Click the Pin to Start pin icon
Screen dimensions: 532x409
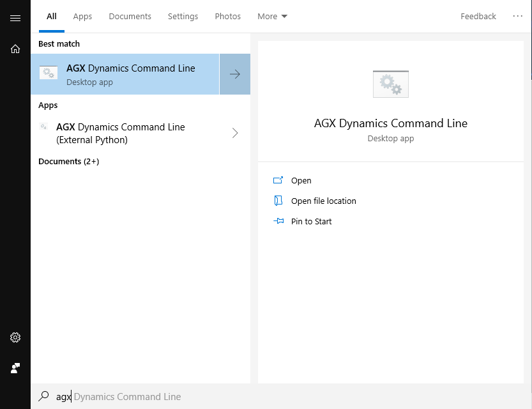278,221
